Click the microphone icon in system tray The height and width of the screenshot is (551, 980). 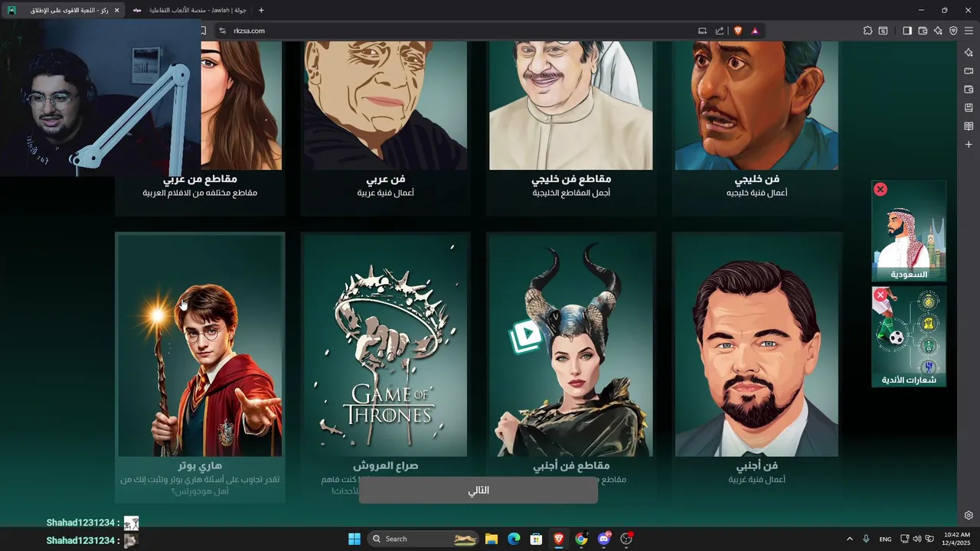tap(866, 539)
